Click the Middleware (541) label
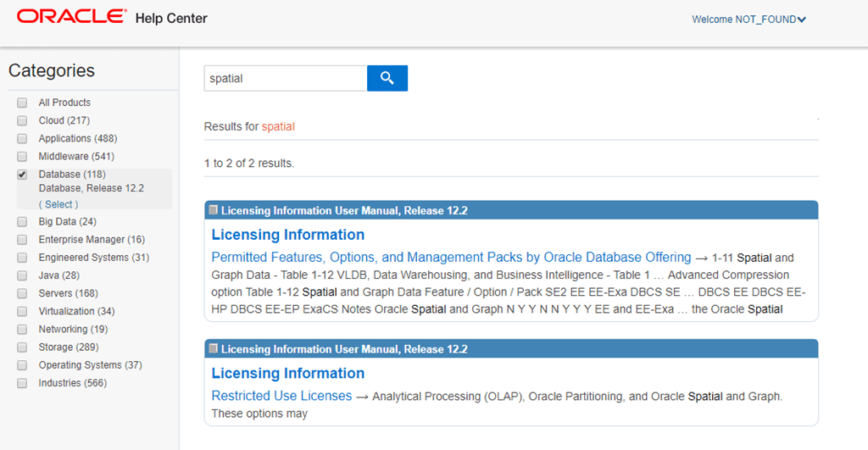The height and width of the screenshot is (450, 868). [x=76, y=156]
